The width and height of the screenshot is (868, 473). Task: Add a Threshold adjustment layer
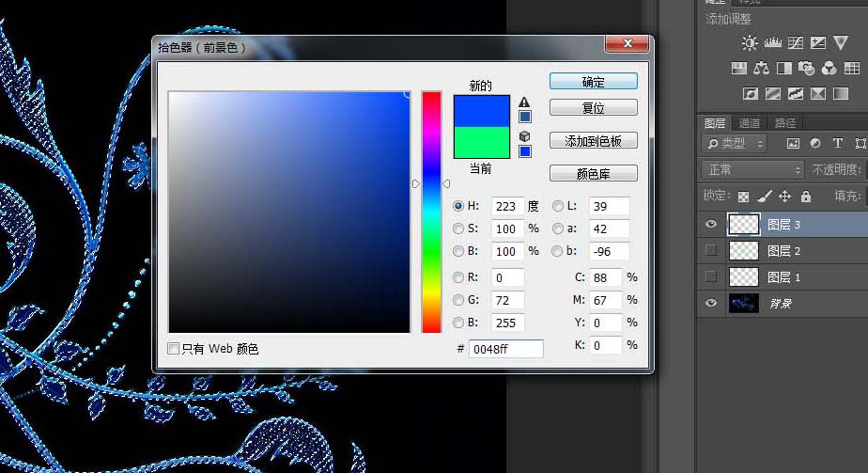click(x=796, y=94)
